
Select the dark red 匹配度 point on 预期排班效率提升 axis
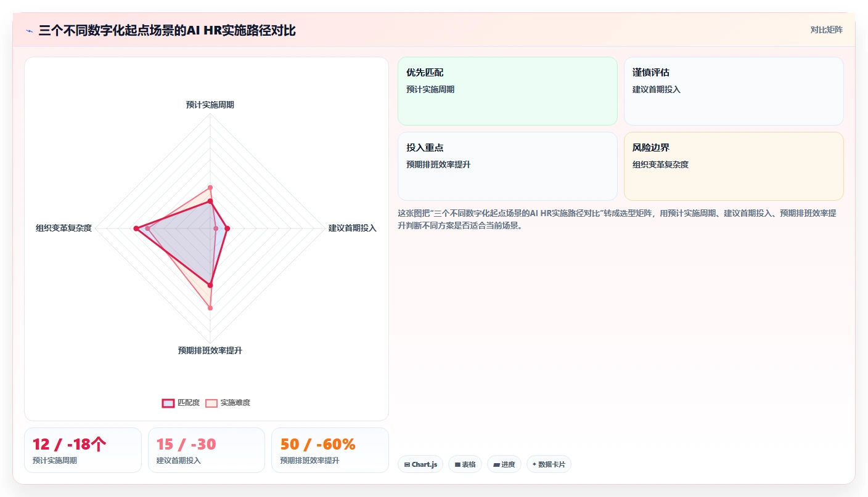click(x=210, y=285)
